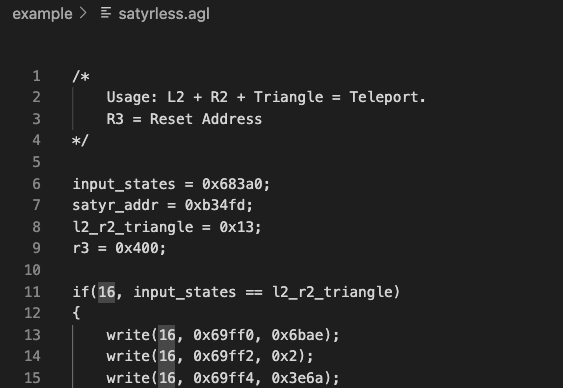This screenshot has width=563, height=388.
Task: Select line 11 via its line number
Action: 32,292
